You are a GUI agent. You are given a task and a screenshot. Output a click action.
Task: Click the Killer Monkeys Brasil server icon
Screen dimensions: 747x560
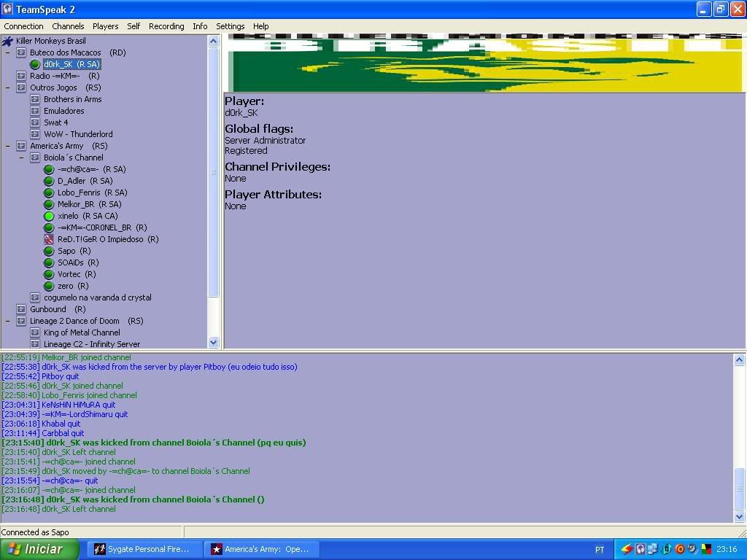(x=7, y=41)
